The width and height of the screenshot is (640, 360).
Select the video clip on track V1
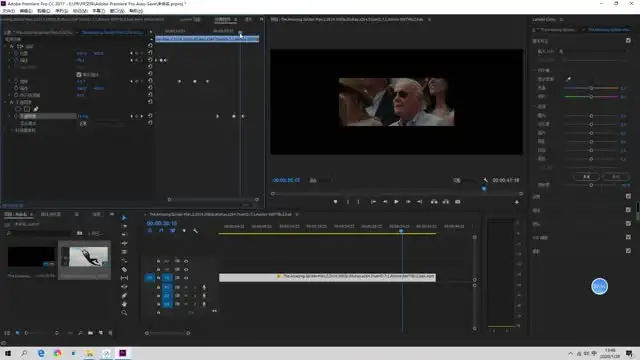click(327, 278)
